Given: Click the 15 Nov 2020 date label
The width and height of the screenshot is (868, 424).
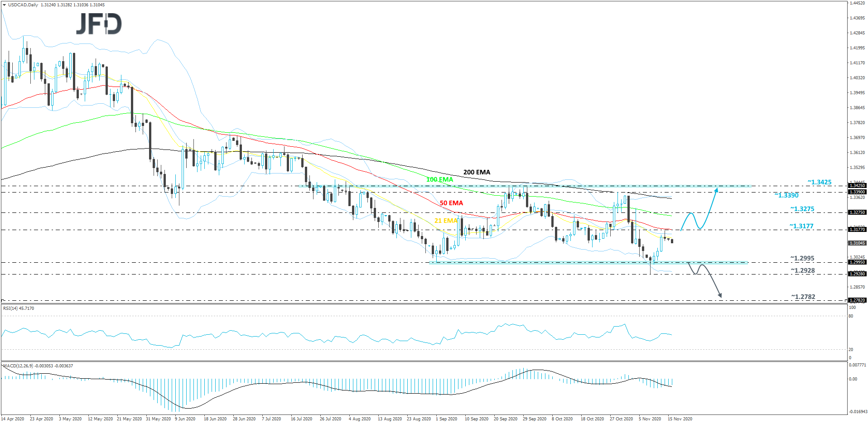Looking at the screenshot, I should (680, 419).
